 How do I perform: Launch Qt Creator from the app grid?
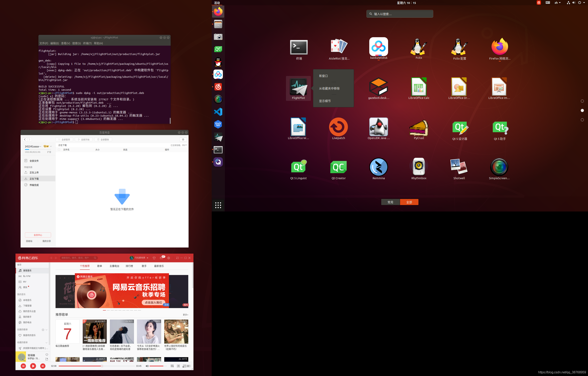tap(338, 167)
